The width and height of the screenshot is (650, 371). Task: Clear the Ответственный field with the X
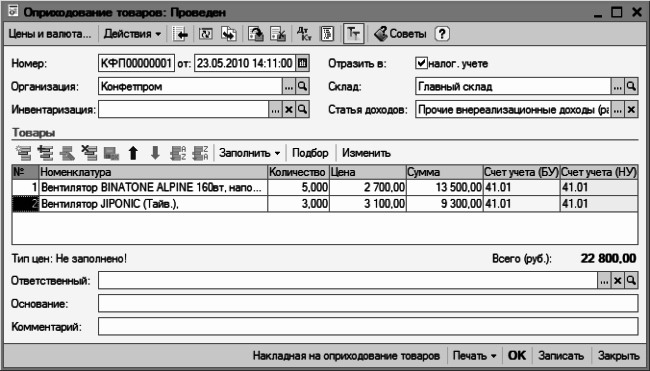coord(617,281)
